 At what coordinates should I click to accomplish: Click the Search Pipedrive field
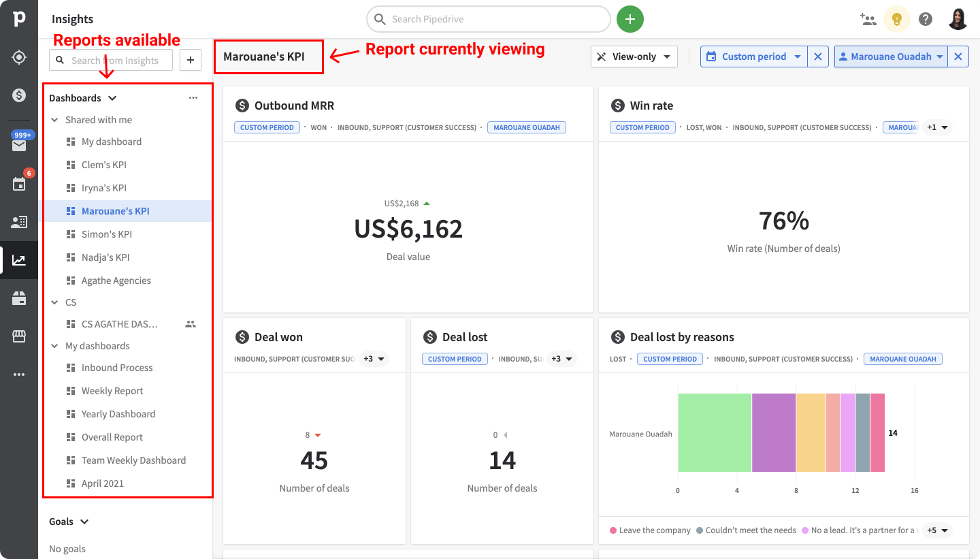coord(489,19)
